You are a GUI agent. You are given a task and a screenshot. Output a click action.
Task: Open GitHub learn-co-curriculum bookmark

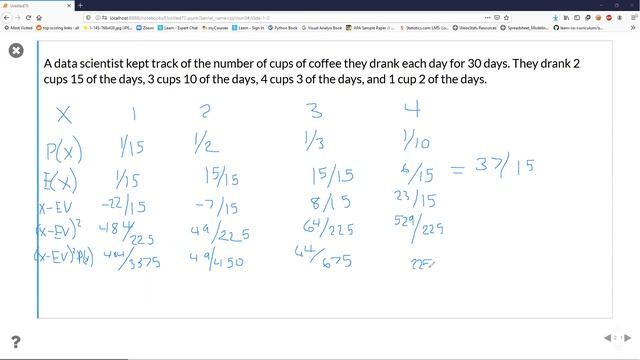point(578,28)
